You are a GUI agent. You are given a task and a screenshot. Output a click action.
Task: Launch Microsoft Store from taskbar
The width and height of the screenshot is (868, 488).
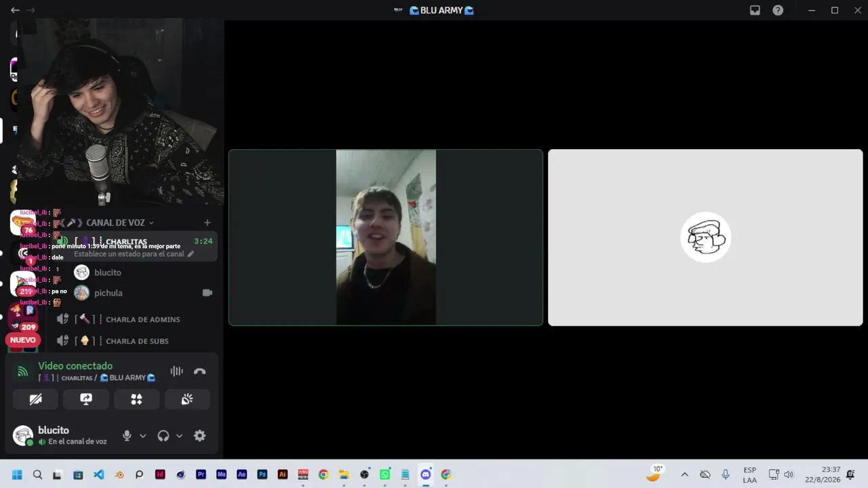(78, 474)
